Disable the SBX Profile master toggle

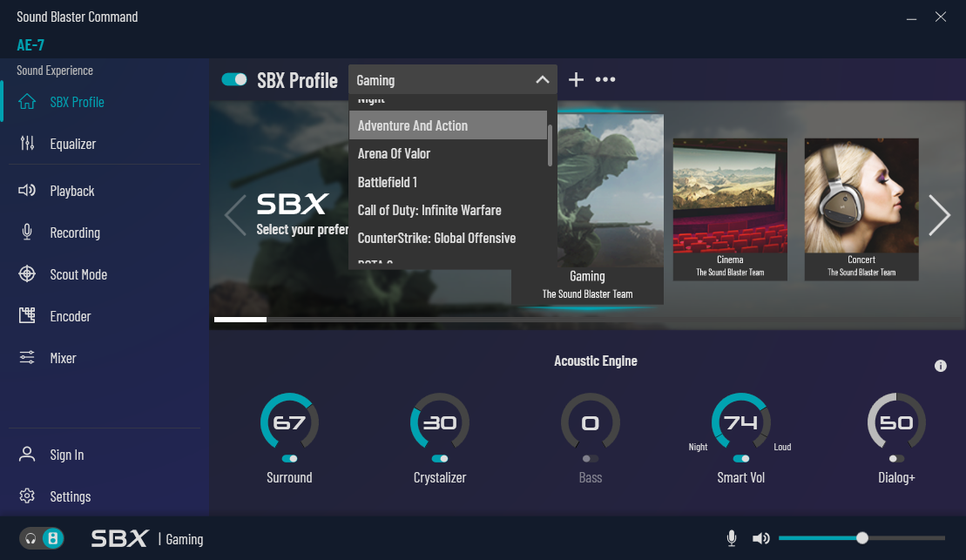pyautogui.click(x=234, y=80)
